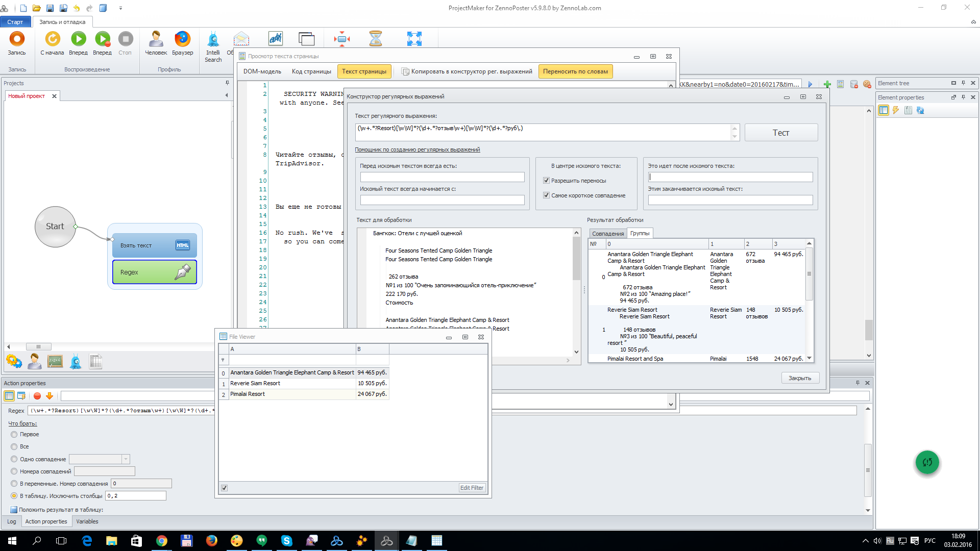This screenshot has height=551, width=980.
Task: Collapse the ribbon with top-right chevron
Action: 973,22
